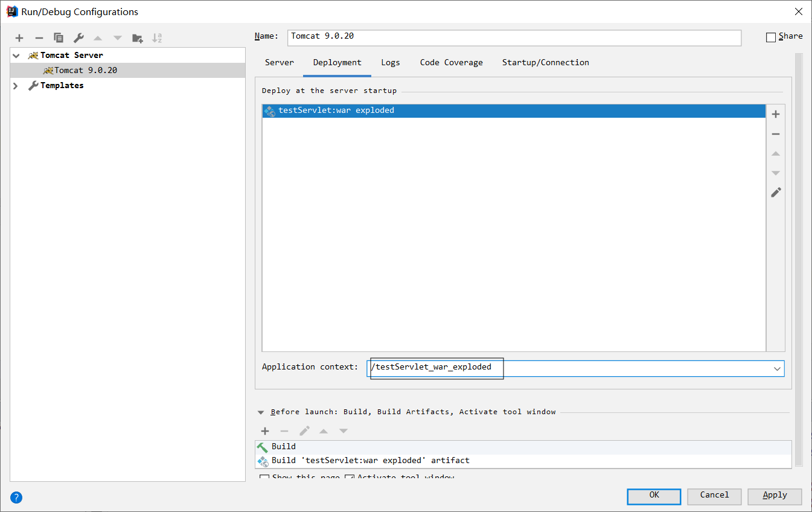Open Application context dropdown arrow
The height and width of the screenshot is (512, 812).
click(x=777, y=369)
